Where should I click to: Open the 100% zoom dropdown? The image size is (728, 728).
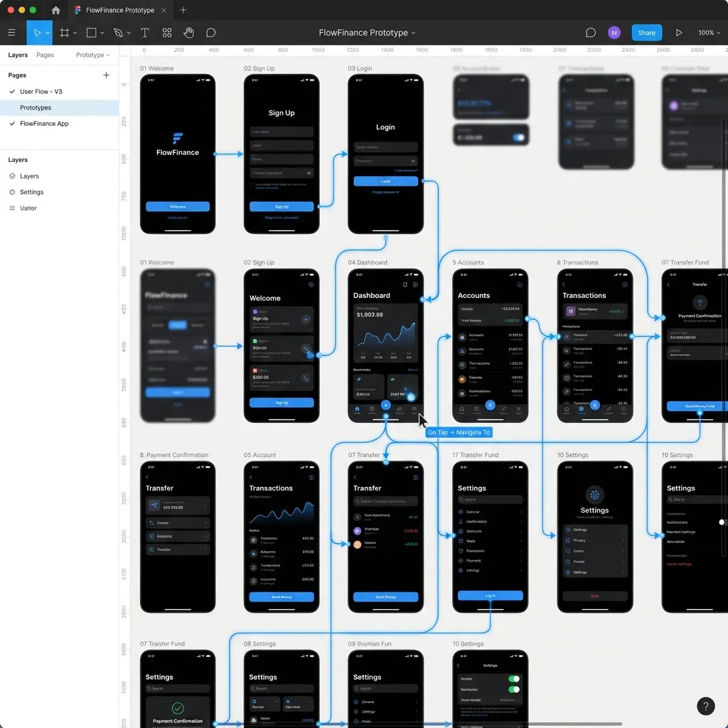point(709,33)
